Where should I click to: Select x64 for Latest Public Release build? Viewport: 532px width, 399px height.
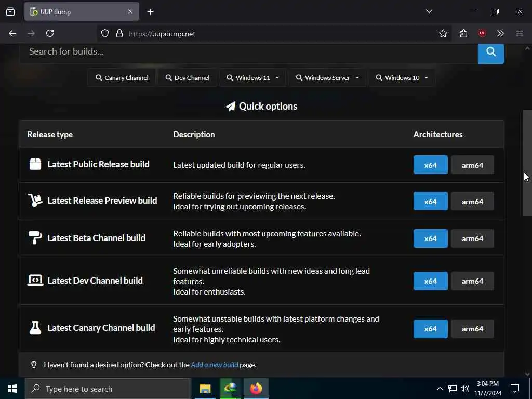[x=430, y=165]
